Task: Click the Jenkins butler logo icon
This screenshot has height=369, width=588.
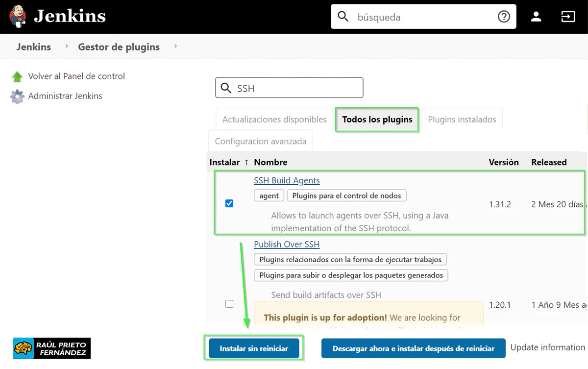Action: point(18,17)
